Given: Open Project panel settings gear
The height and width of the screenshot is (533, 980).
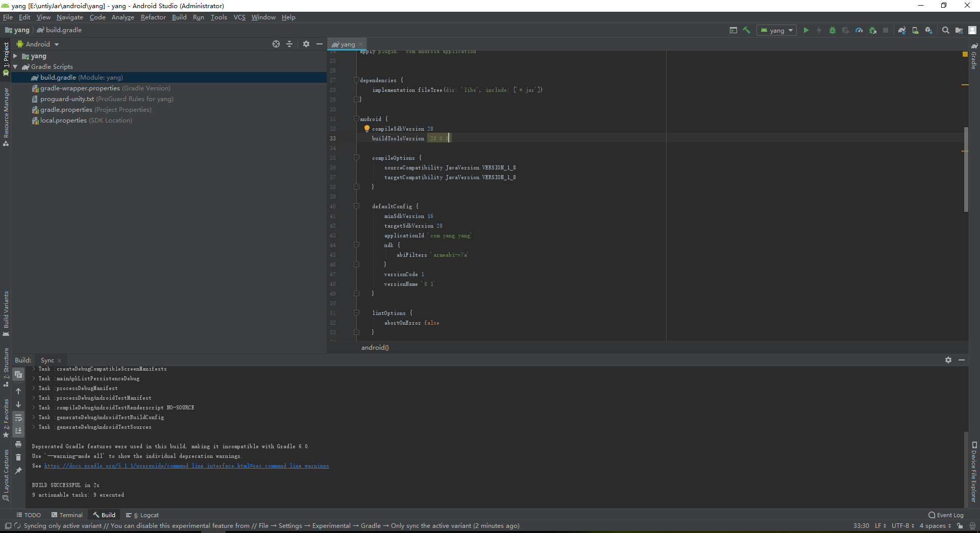Looking at the screenshot, I should (x=306, y=44).
